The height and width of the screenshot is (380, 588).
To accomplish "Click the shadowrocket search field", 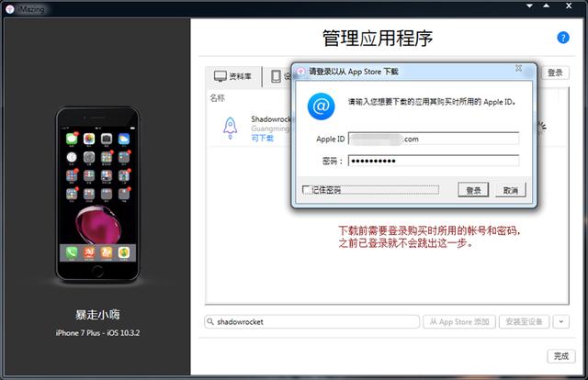I will pos(312,321).
